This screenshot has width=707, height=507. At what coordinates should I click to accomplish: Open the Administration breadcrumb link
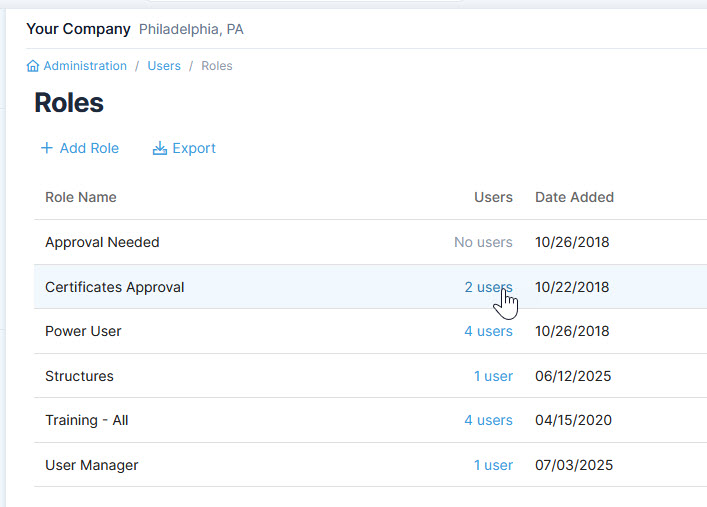point(85,66)
